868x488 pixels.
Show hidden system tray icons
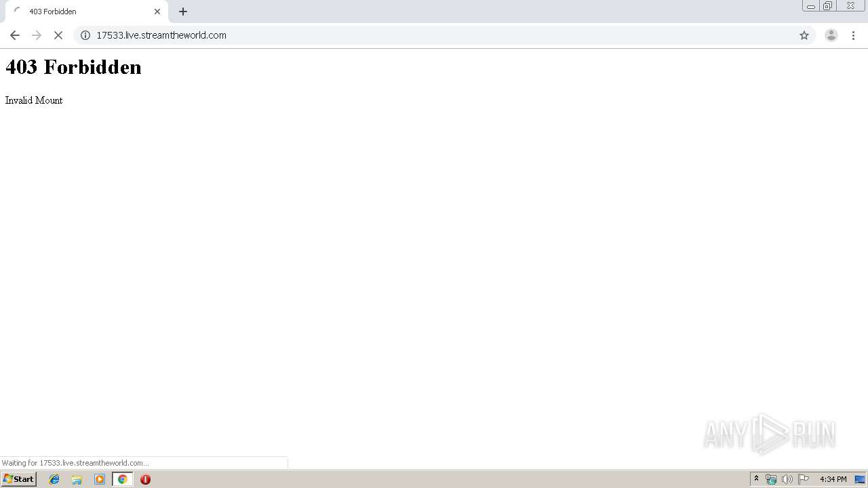click(756, 479)
